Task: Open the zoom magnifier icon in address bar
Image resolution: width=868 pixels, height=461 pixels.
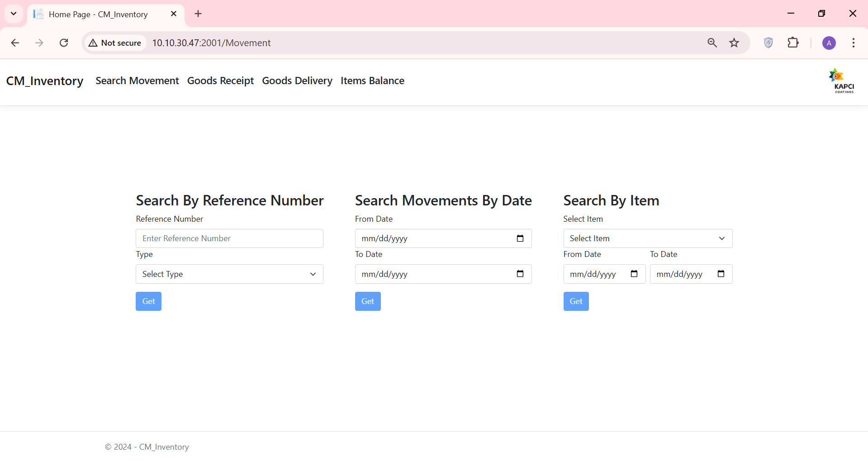Action: click(x=712, y=43)
